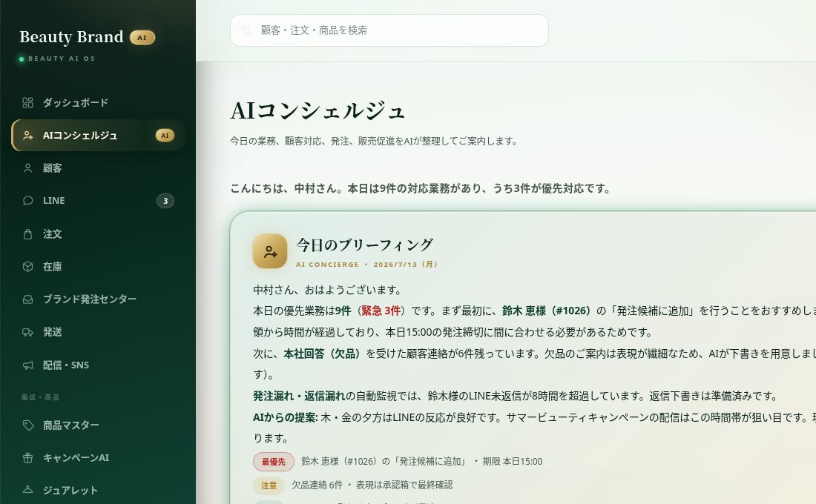
Task: Open 商品マスター in sidebar
Action: click(x=98, y=425)
